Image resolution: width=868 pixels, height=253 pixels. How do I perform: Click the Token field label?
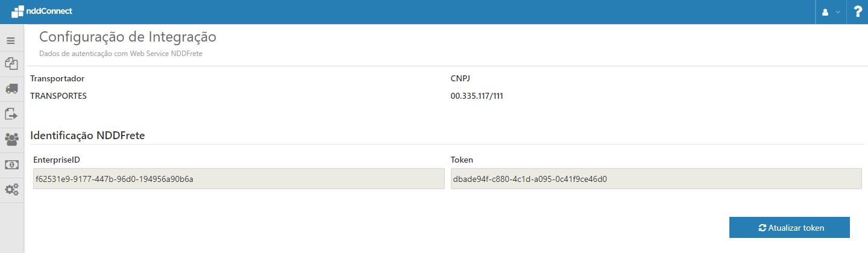pos(462,160)
